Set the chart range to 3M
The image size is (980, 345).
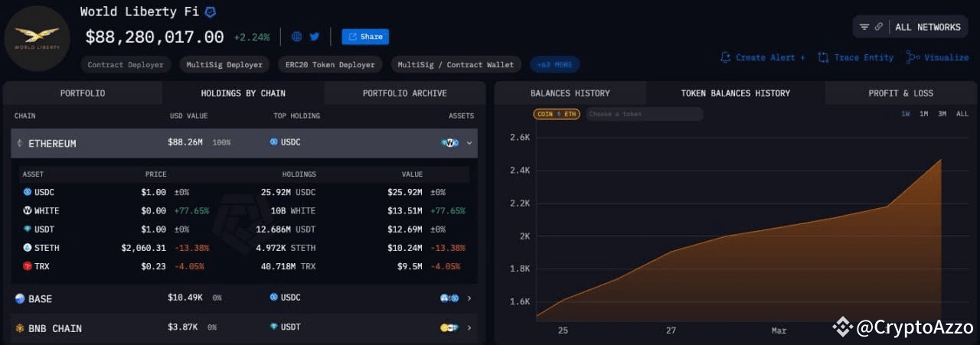click(942, 114)
